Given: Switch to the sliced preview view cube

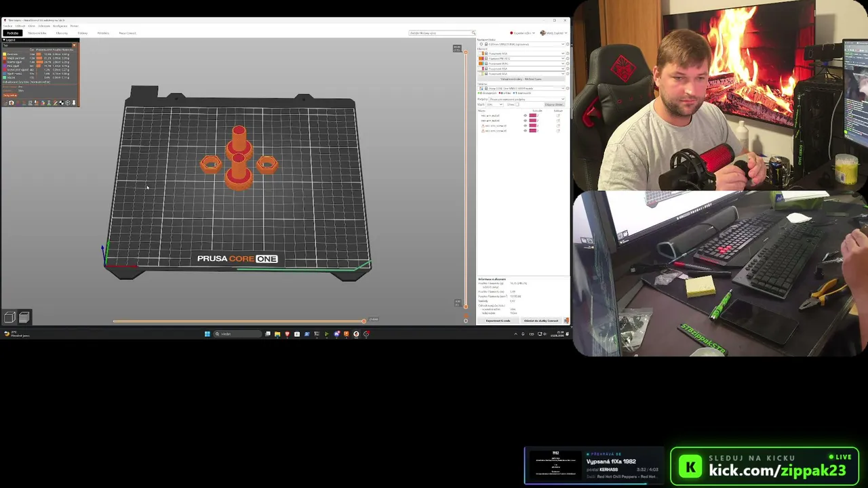Looking at the screenshot, I should [x=24, y=317].
